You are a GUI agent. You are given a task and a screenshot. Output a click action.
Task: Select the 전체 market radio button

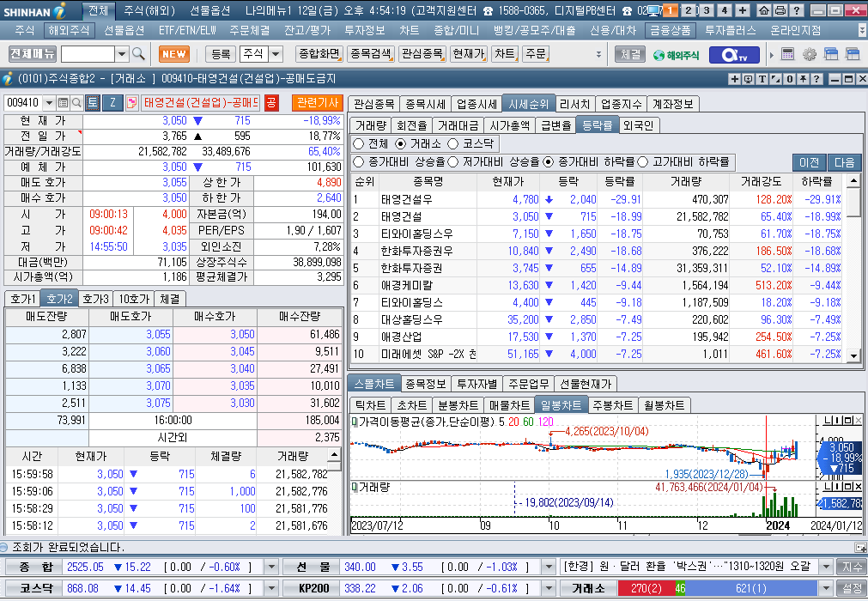(358, 144)
